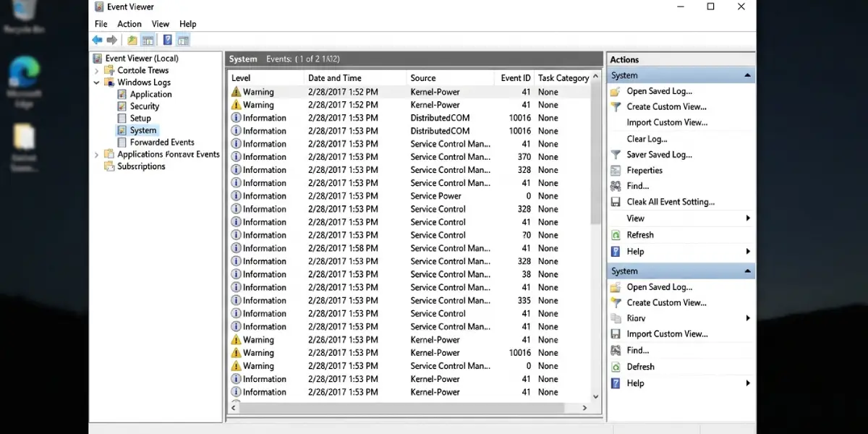Screen dimensions: 868x434
Task: Click the event list scroll-up arrow
Action: [596, 76]
